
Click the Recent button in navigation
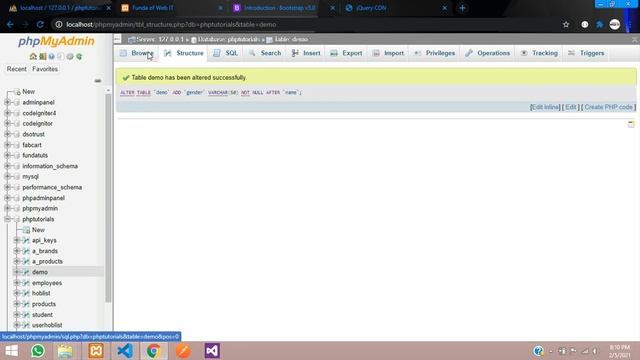pos(16,69)
